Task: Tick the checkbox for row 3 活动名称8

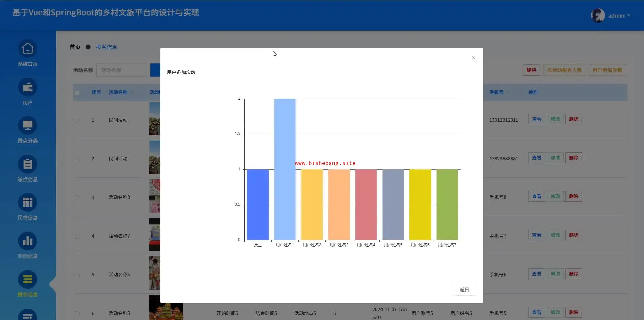Action: coord(77,197)
